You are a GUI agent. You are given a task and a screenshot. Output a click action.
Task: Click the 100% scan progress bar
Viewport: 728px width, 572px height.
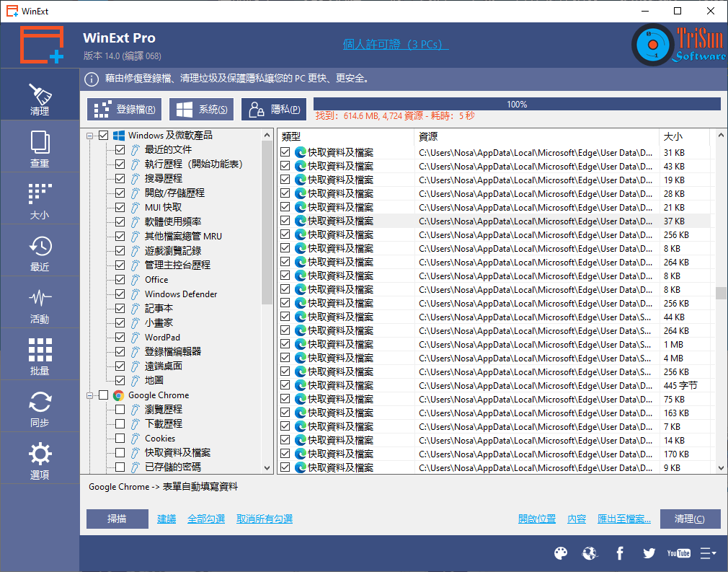(x=517, y=104)
